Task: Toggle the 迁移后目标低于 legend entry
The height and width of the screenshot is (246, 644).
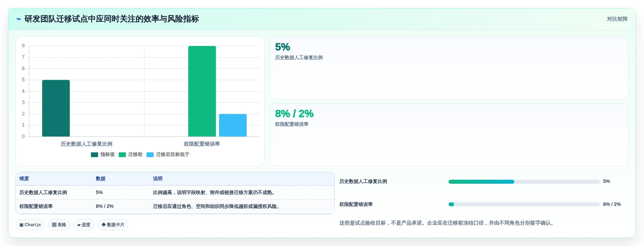Action: [x=168, y=155]
